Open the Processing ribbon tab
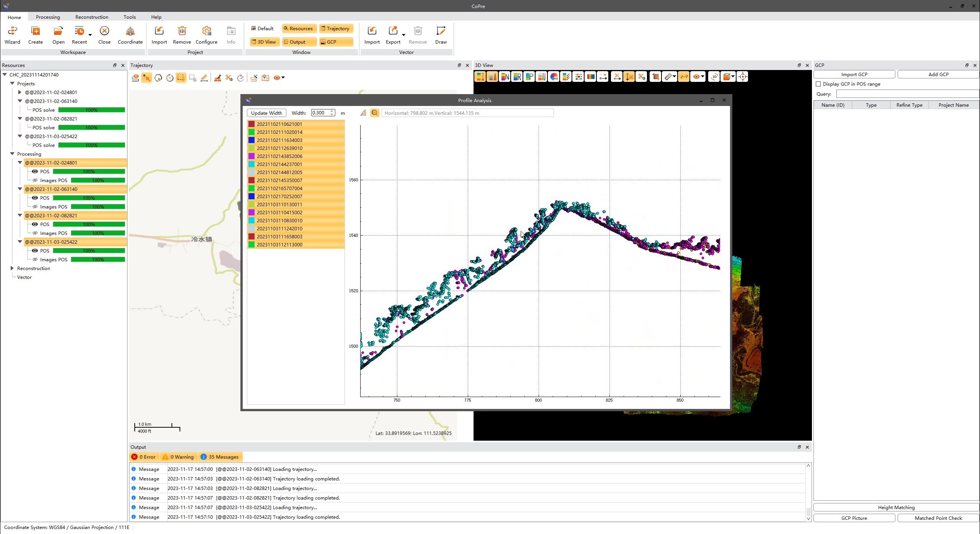This screenshot has width=980, height=534. [48, 17]
